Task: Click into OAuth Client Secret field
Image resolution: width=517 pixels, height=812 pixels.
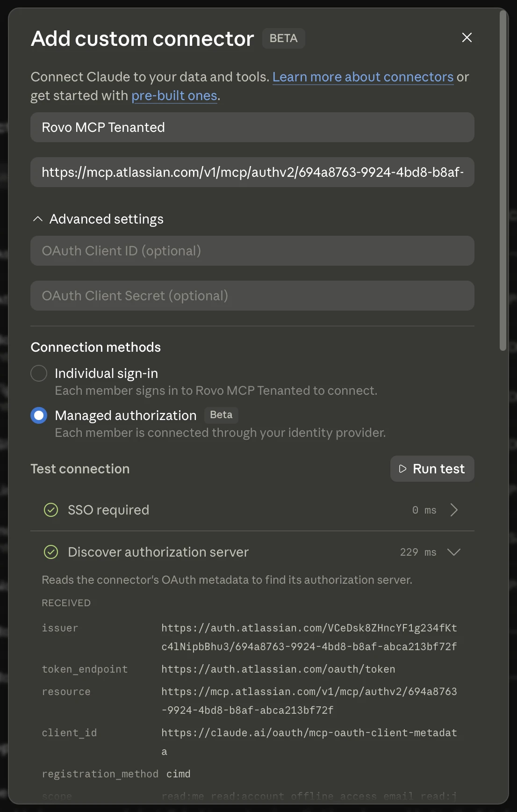Action: coord(252,296)
